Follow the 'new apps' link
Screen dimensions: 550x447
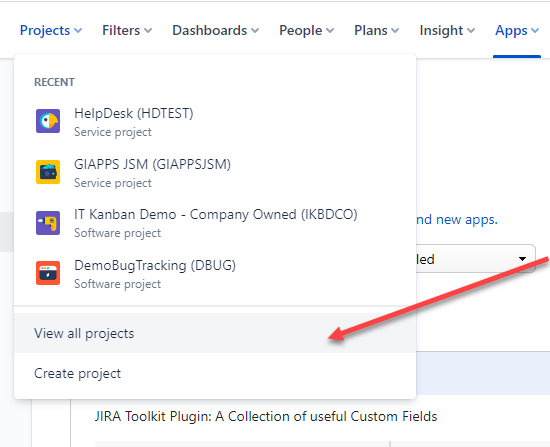457,220
